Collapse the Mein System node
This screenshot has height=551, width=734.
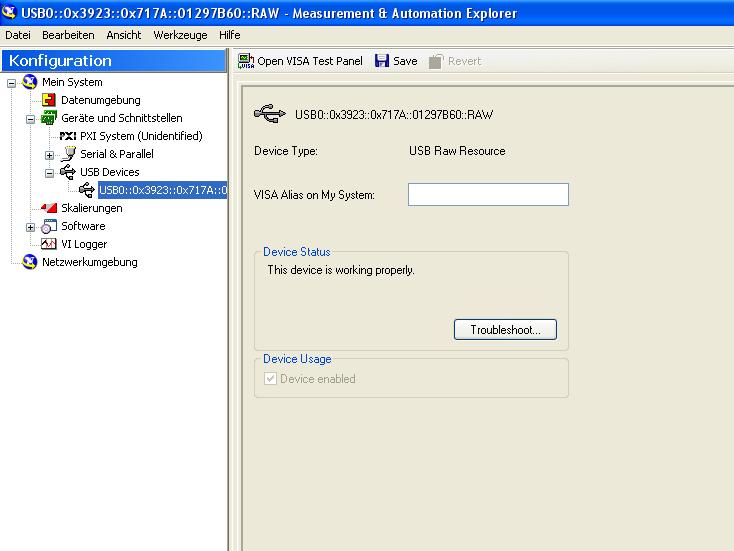click(x=12, y=83)
